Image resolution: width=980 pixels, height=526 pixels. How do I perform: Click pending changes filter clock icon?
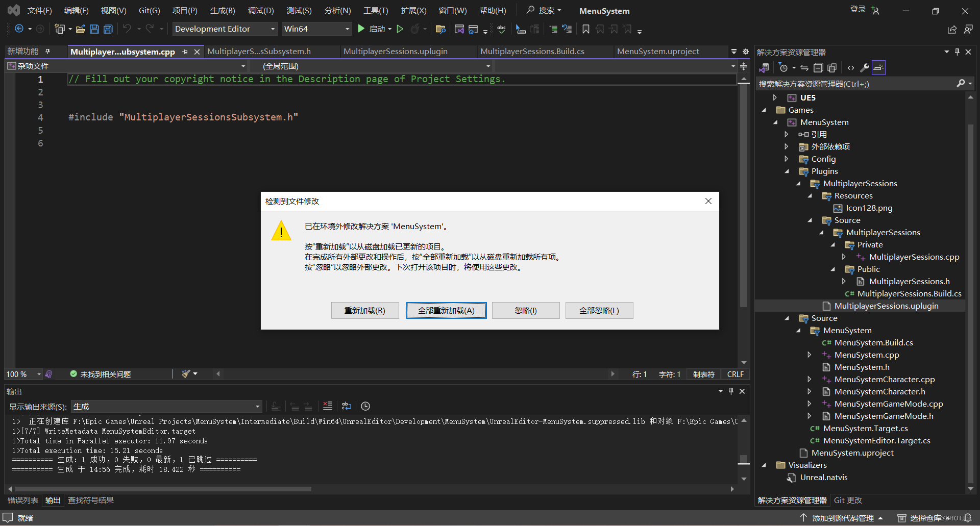(783, 68)
